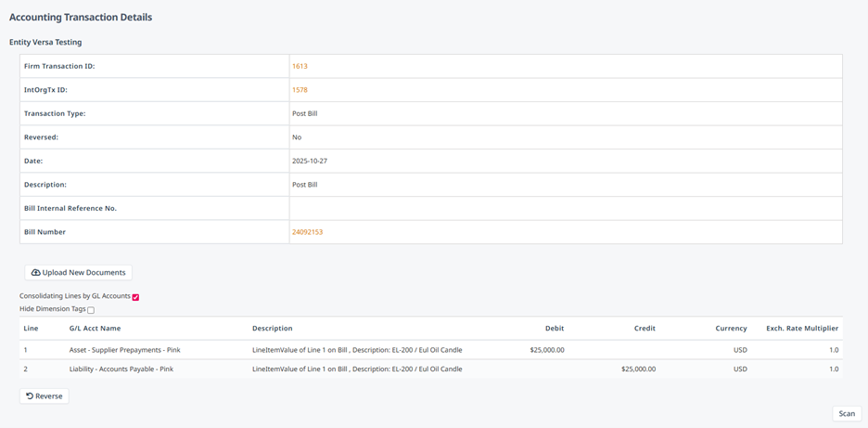Screen dimensions: 868x428
Task: Click the G/L Acct Name column header
Action: [x=95, y=329]
